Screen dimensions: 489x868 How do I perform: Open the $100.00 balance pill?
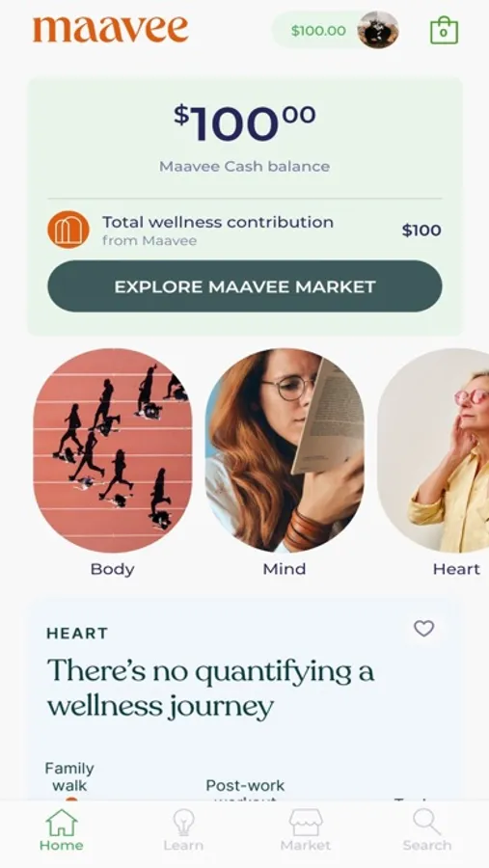pyautogui.click(x=336, y=30)
